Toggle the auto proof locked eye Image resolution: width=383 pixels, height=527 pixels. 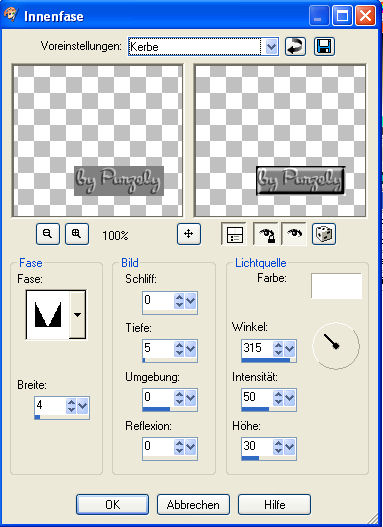265,234
